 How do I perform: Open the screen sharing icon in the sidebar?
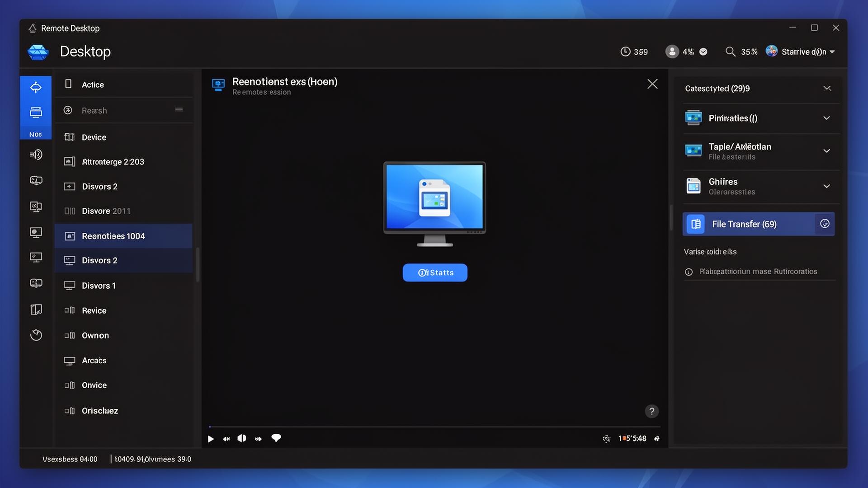(x=36, y=206)
